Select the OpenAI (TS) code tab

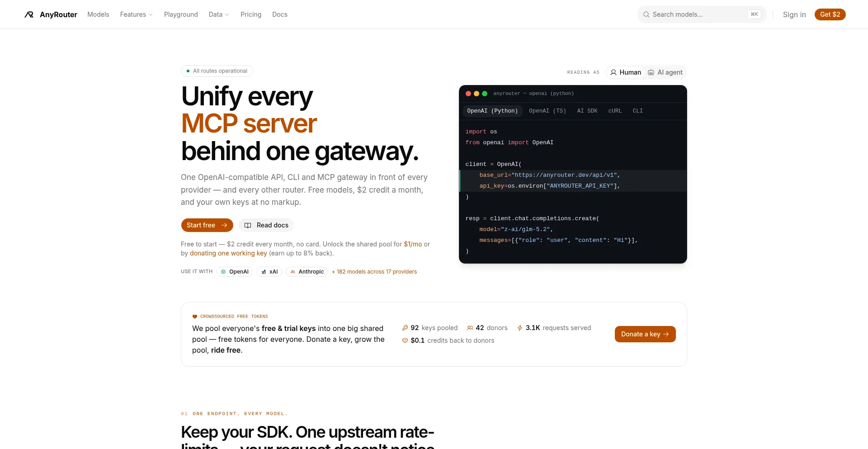click(x=547, y=111)
